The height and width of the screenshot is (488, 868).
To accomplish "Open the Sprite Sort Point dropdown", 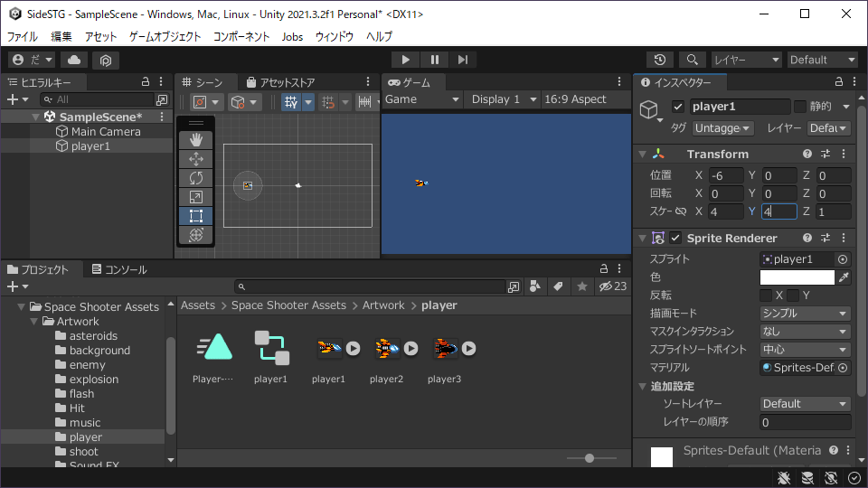I will [x=805, y=350].
